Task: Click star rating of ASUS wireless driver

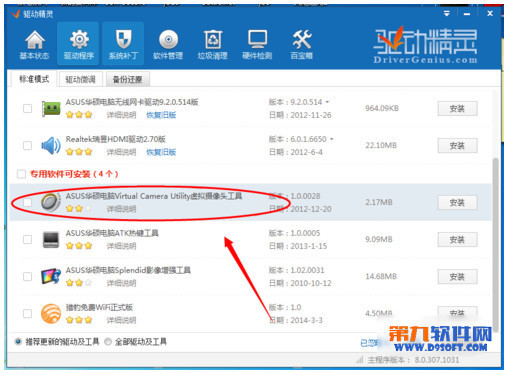Action: pyautogui.click(x=79, y=115)
